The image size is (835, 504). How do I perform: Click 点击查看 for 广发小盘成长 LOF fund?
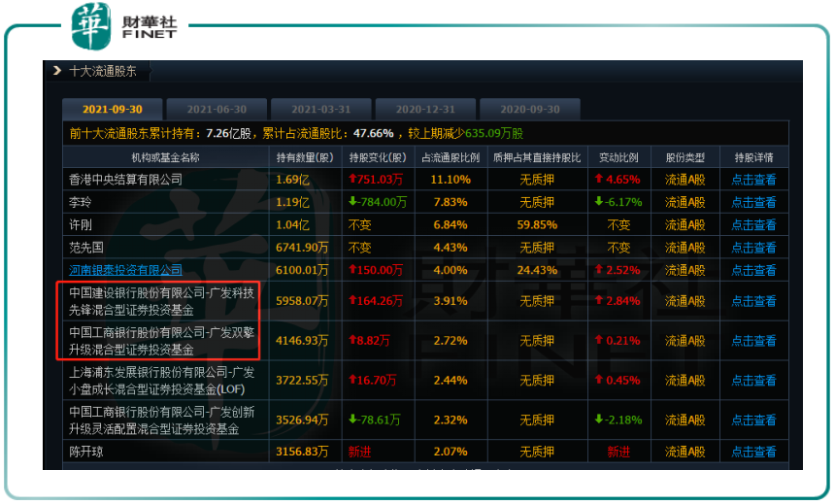[753, 381]
